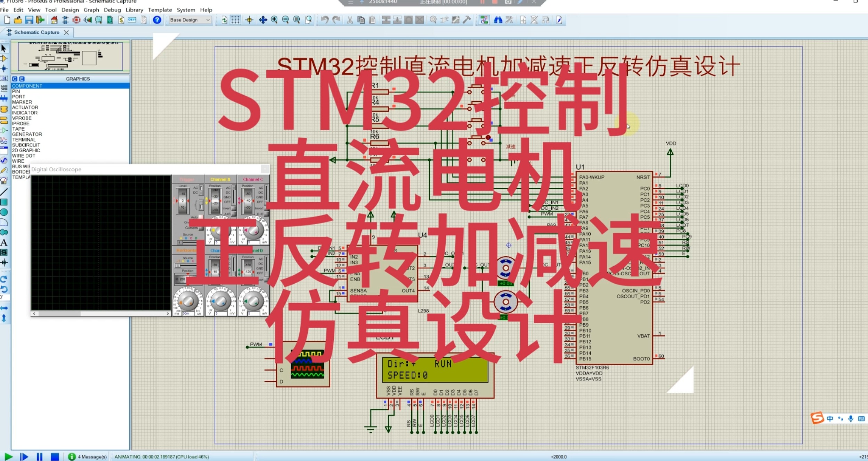Open the Library menu
The height and width of the screenshot is (461, 868).
[x=134, y=10]
